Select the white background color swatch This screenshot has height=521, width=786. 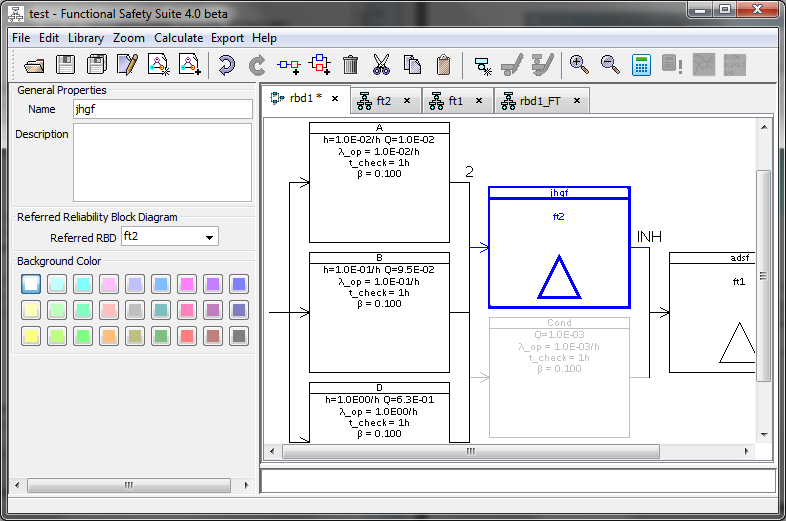click(31, 284)
